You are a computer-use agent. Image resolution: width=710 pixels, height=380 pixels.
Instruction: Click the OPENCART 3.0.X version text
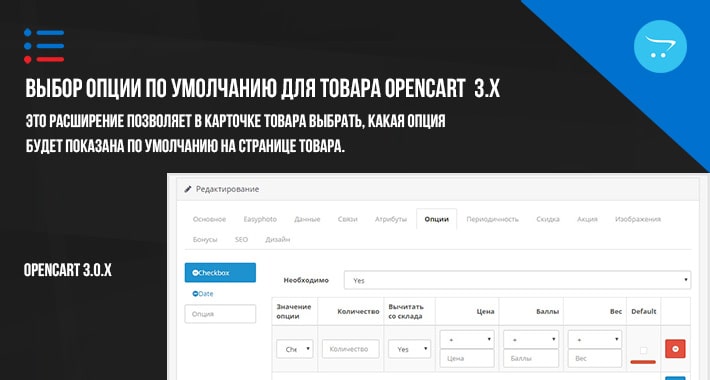pyautogui.click(x=67, y=270)
